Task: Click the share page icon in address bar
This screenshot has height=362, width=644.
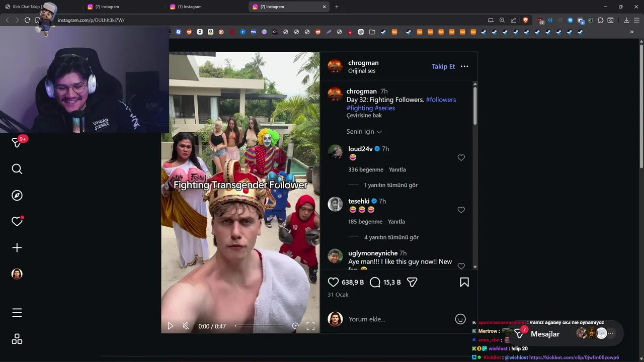Action: point(513,20)
